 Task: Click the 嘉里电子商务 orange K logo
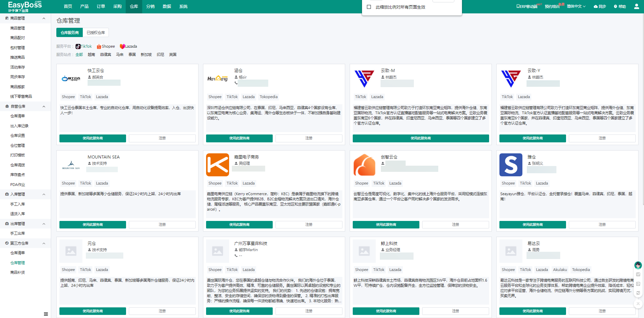point(217,165)
